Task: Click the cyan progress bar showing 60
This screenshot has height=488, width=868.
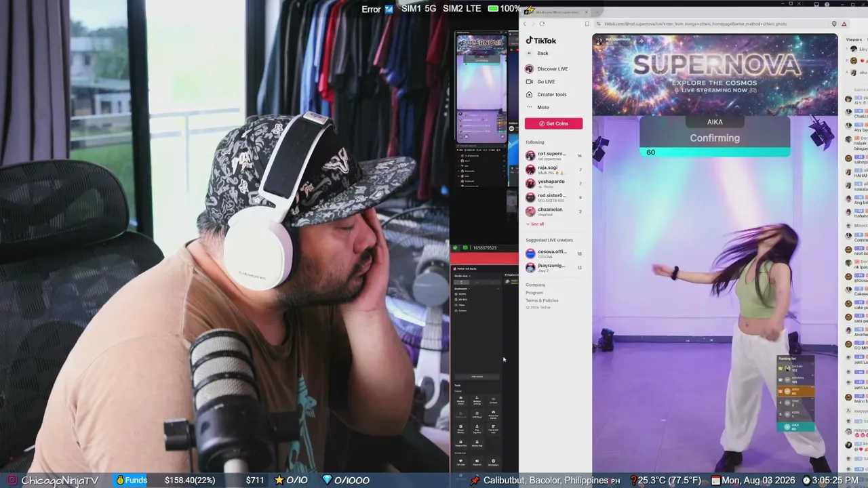Action: (x=715, y=152)
